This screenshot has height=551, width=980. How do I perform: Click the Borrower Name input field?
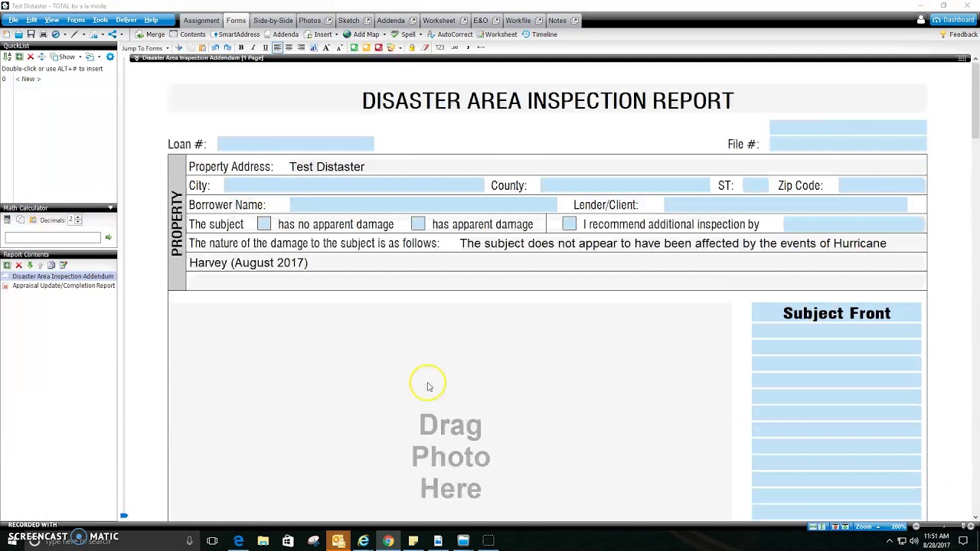coord(423,204)
